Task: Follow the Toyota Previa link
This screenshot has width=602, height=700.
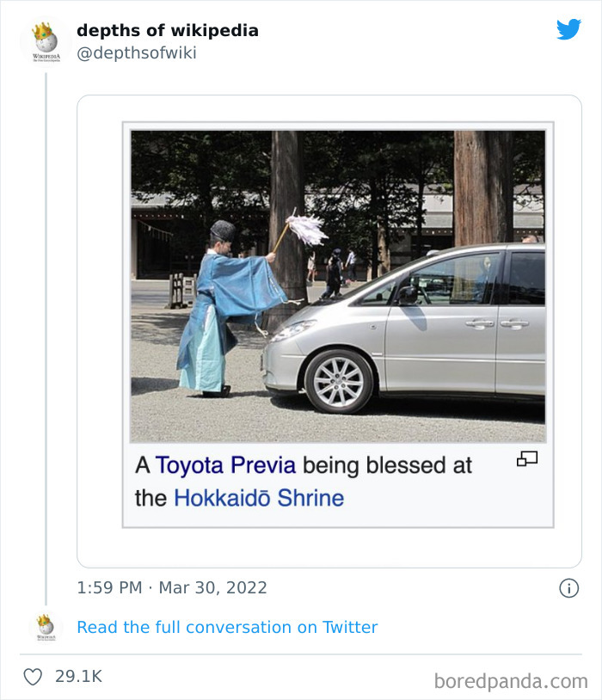Action: coord(225,465)
